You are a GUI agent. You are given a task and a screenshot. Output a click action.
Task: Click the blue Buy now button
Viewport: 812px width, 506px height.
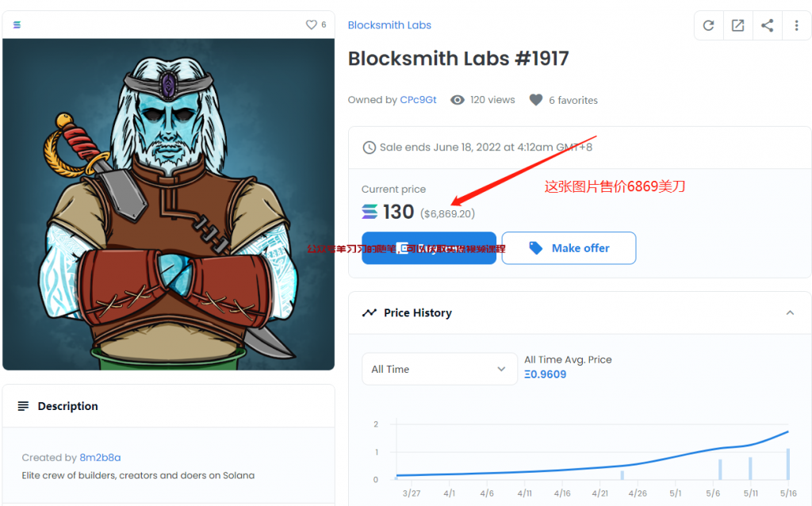[428, 248]
